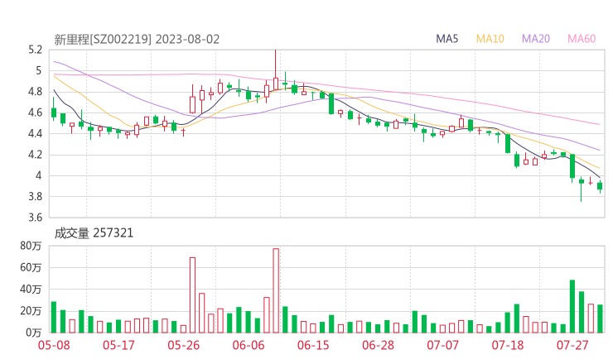Click the 07-27 date axis label
613x364 pixels.
[x=572, y=345]
